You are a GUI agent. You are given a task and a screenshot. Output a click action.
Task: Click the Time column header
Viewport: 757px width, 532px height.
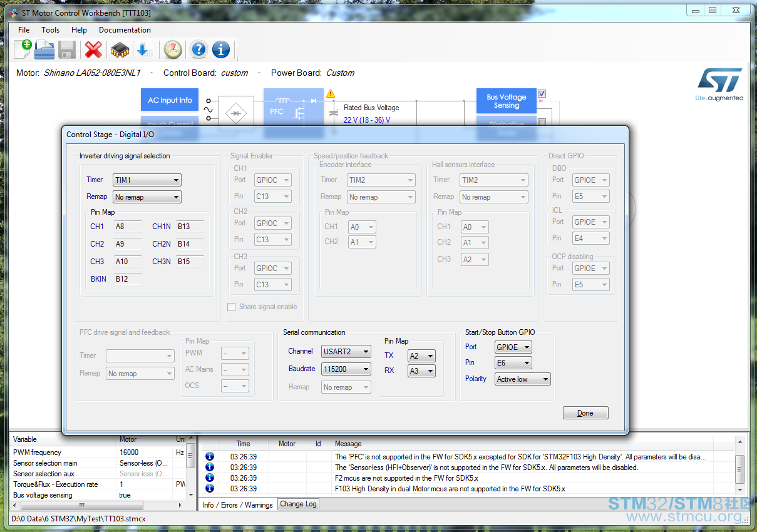click(244, 444)
